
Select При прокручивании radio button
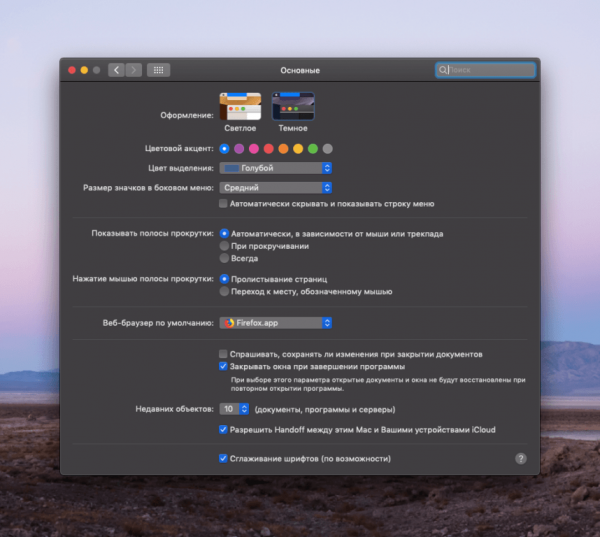click(225, 246)
